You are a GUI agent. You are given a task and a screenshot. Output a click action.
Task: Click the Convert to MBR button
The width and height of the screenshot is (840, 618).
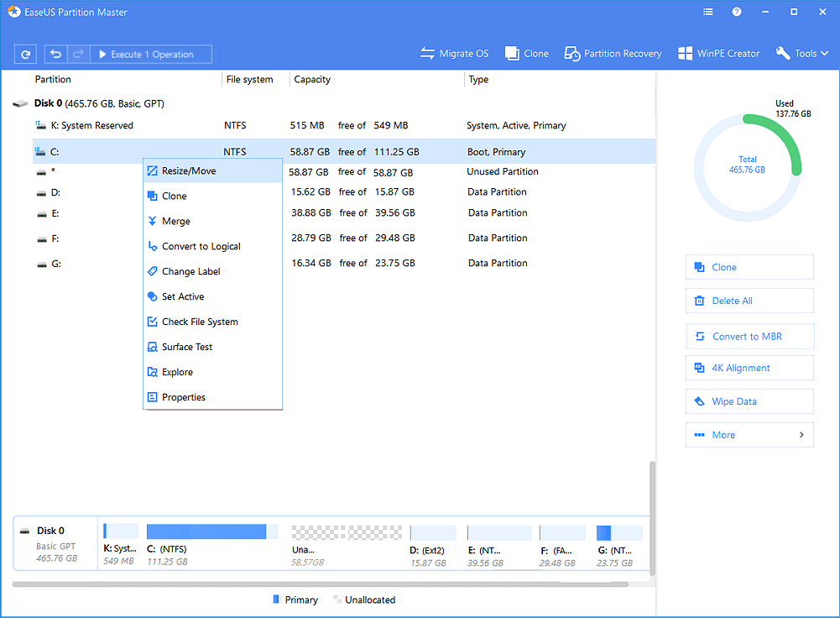[749, 337]
